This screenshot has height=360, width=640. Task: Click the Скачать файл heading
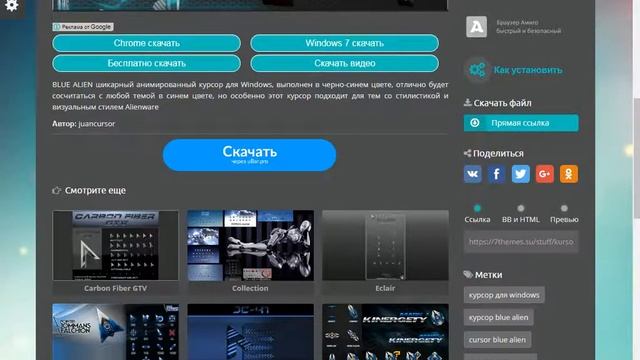click(x=502, y=103)
